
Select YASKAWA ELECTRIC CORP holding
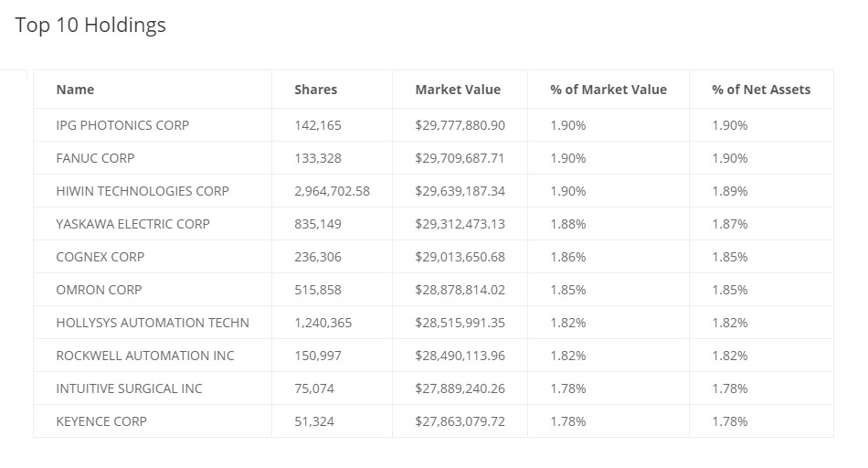[x=132, y=224]
